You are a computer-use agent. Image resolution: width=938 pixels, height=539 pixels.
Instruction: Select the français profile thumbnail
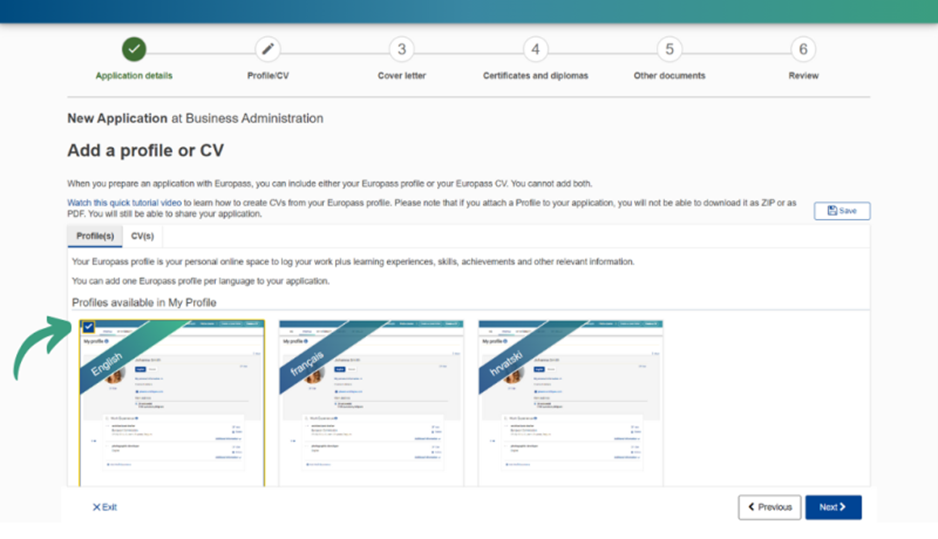371,403
